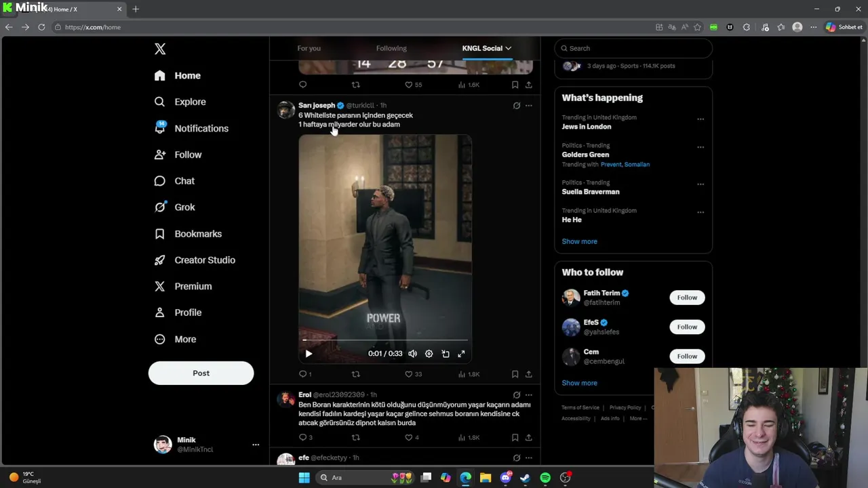Toggle picture-in-picture on the video
The image size is (868, 488).
click(x=446, y=354)
